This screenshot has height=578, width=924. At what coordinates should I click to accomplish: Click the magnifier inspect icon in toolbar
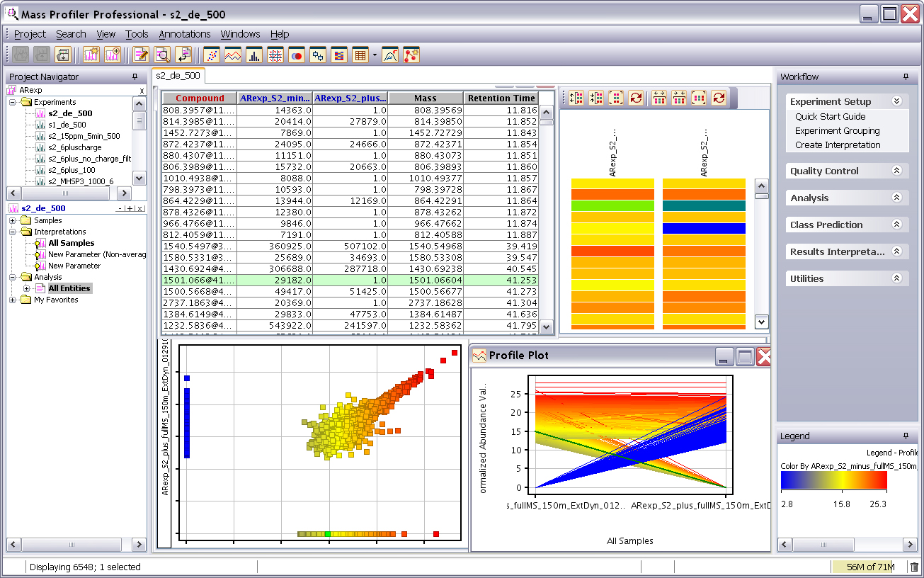click(163, 55)
